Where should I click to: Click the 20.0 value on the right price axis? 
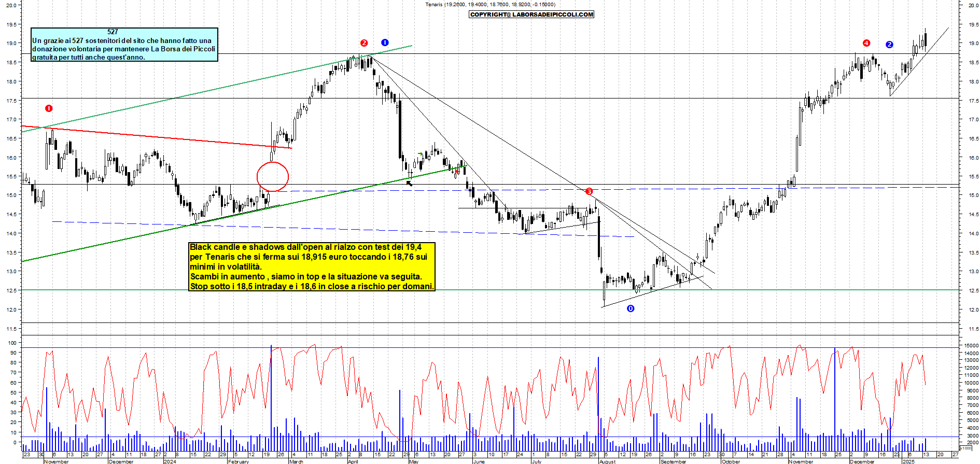point(973,5)
